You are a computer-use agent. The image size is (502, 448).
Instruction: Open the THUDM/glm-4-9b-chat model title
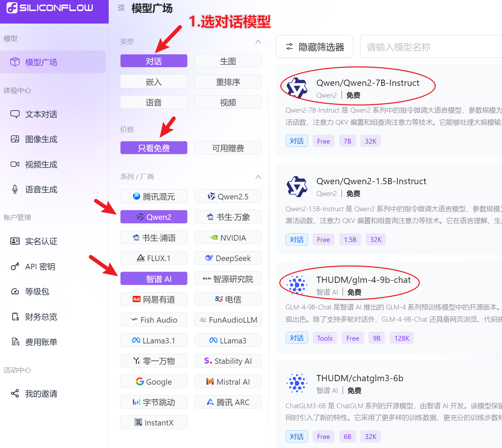pyautogui.click(x=364, y=280)
